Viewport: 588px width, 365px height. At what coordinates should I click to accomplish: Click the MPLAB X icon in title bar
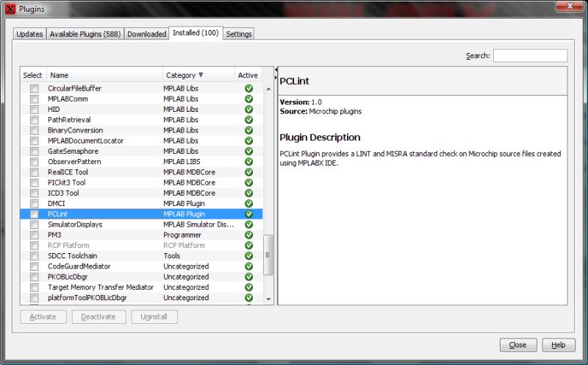point(10,9)
